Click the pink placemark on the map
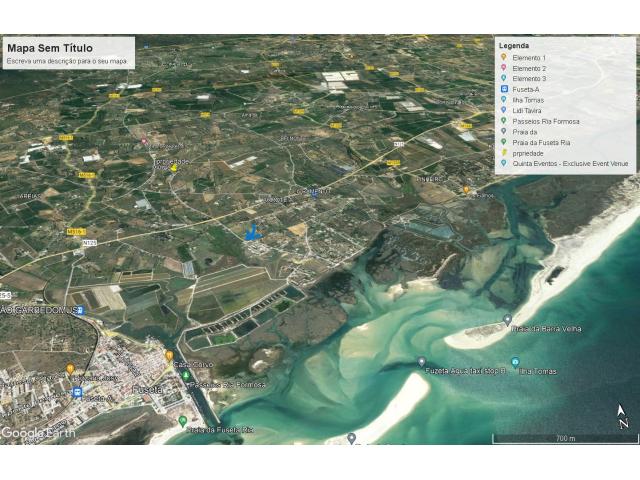This screenshot has height=480, width=640. pos(144,141)
